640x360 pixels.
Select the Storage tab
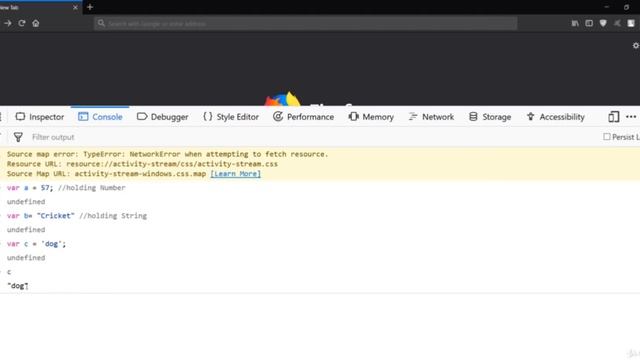(x=490, y=117)
